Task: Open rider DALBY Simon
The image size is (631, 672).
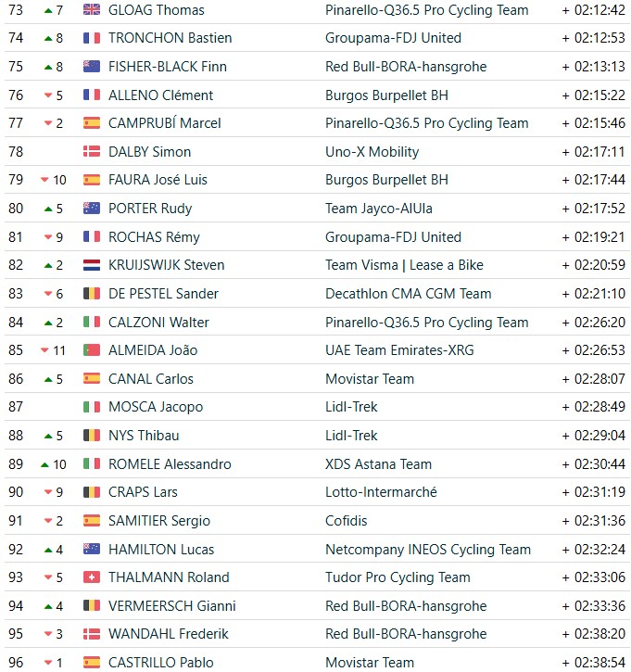Action: click(149, 151)
